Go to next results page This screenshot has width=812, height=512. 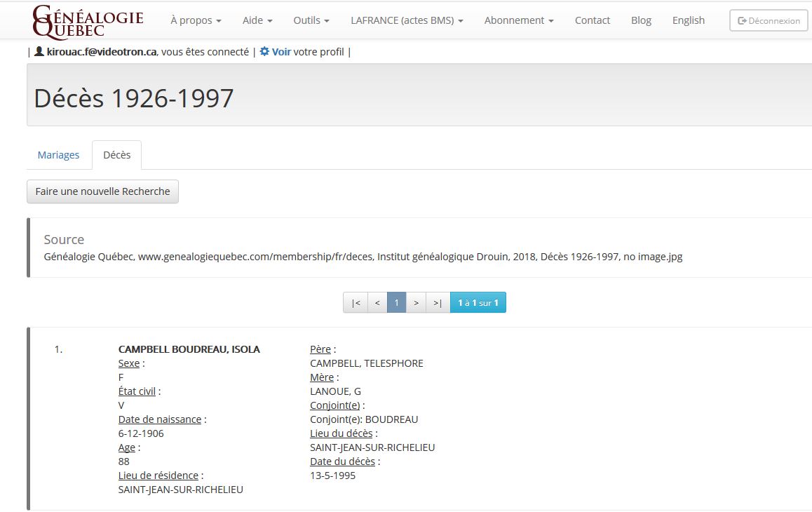pos(416,302)
